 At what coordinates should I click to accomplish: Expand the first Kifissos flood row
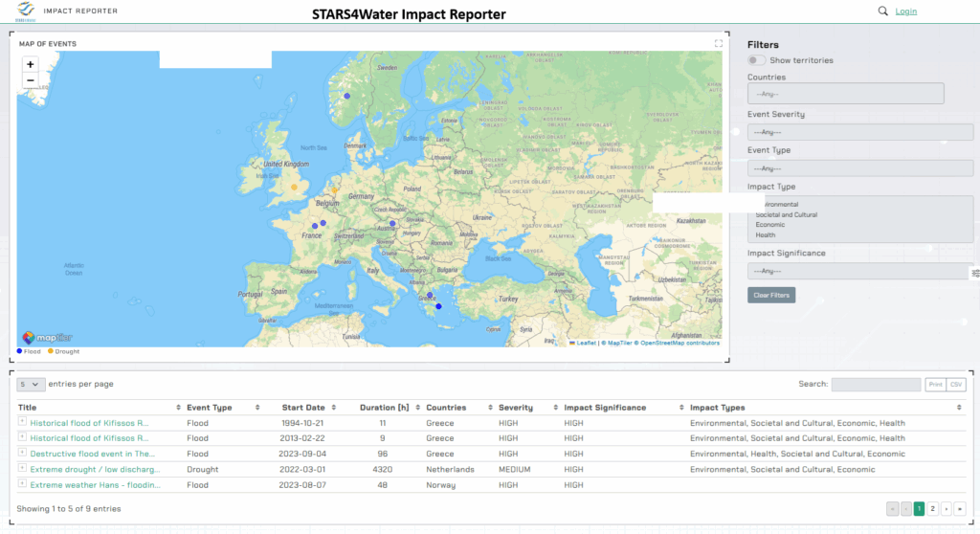tap(22, 422)
